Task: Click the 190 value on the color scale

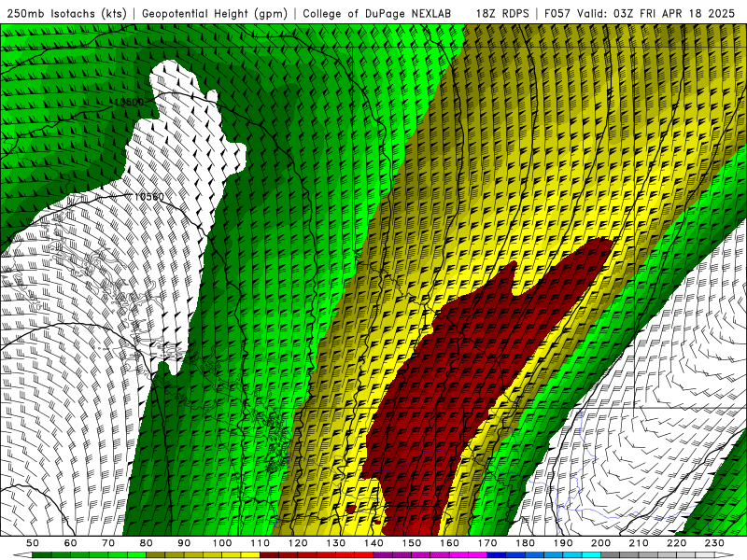Action: pos(564,543)
